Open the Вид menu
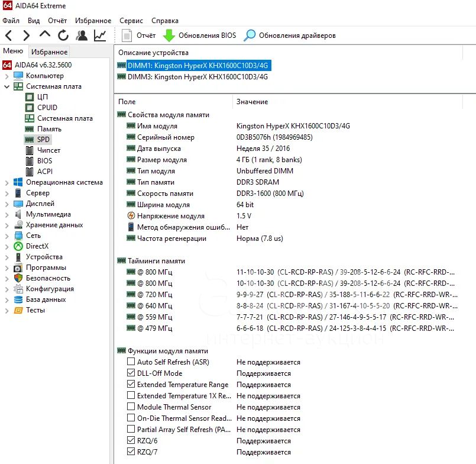 [x=34, y=21]
